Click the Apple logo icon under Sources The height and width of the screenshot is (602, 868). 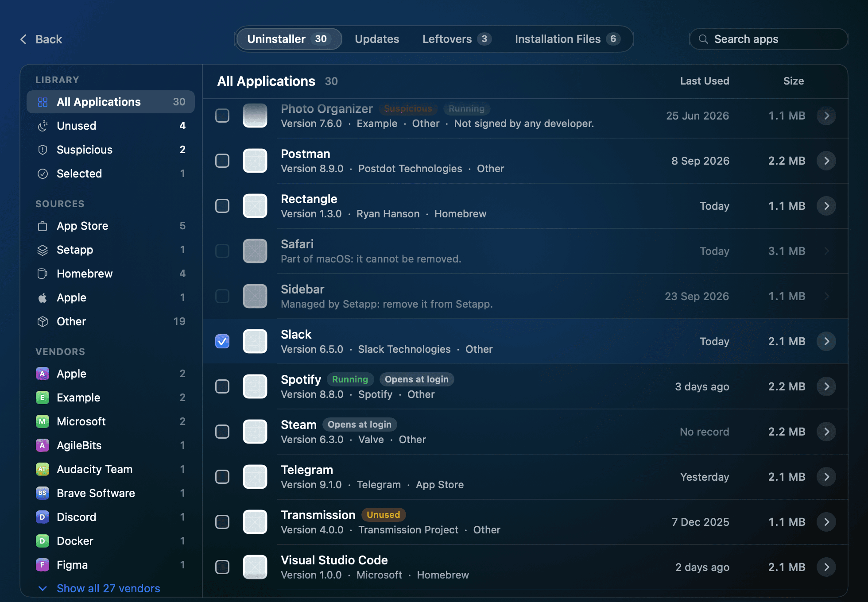click(43, 298)
